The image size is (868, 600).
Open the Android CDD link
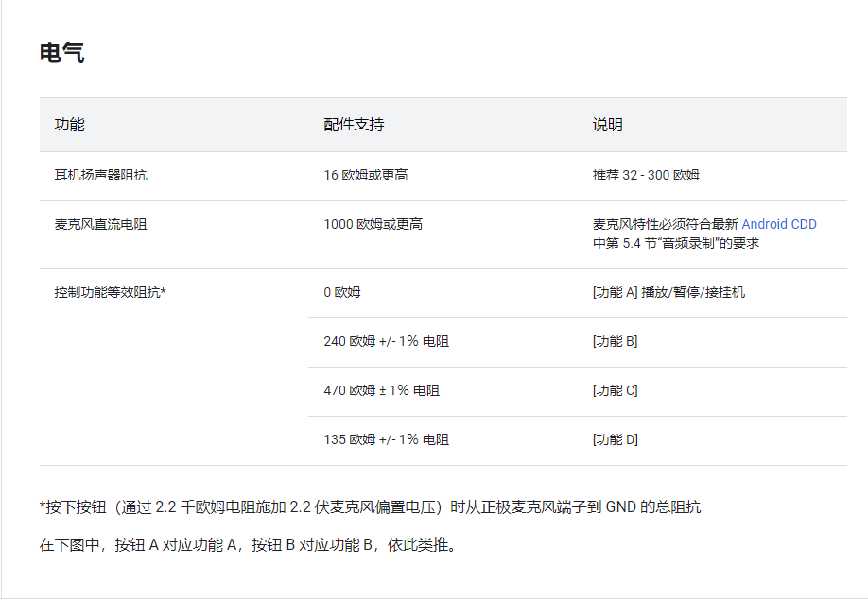coord(778,224)
